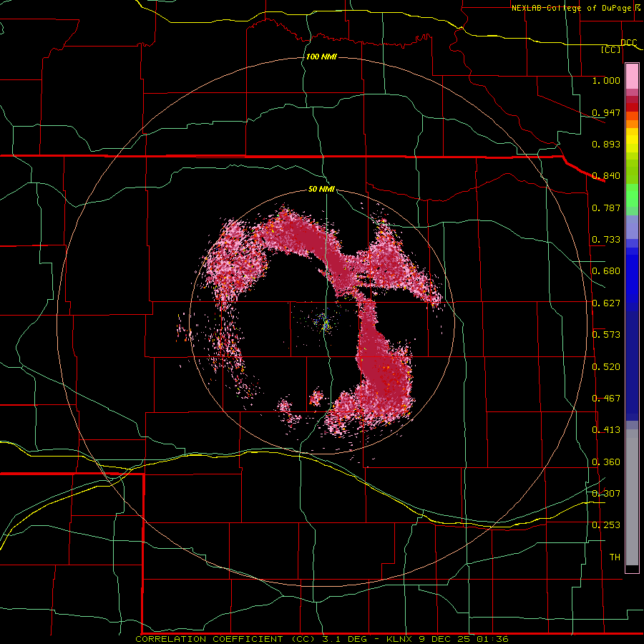Click the 0.733 scale value
This screenshot has height=644, width=644.
606,240
